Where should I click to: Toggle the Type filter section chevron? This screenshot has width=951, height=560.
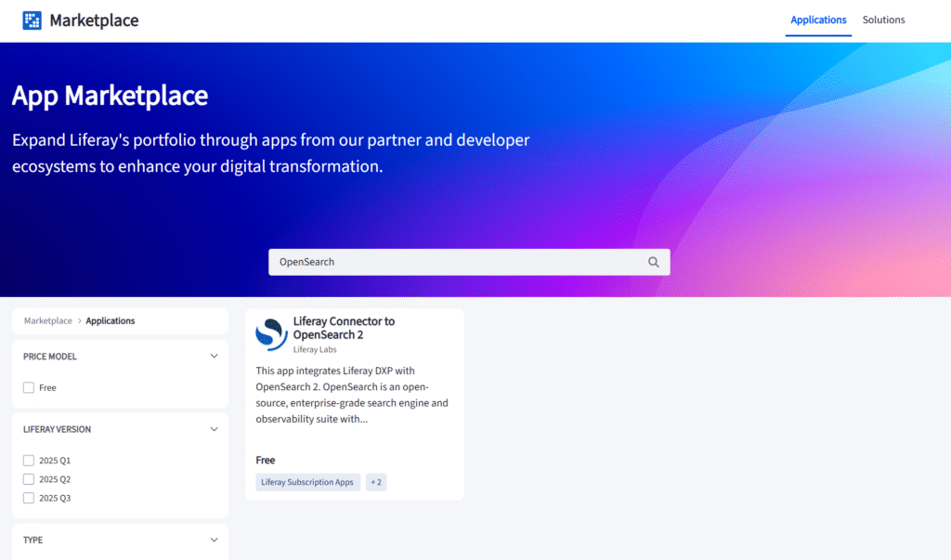tap(214, 540)
